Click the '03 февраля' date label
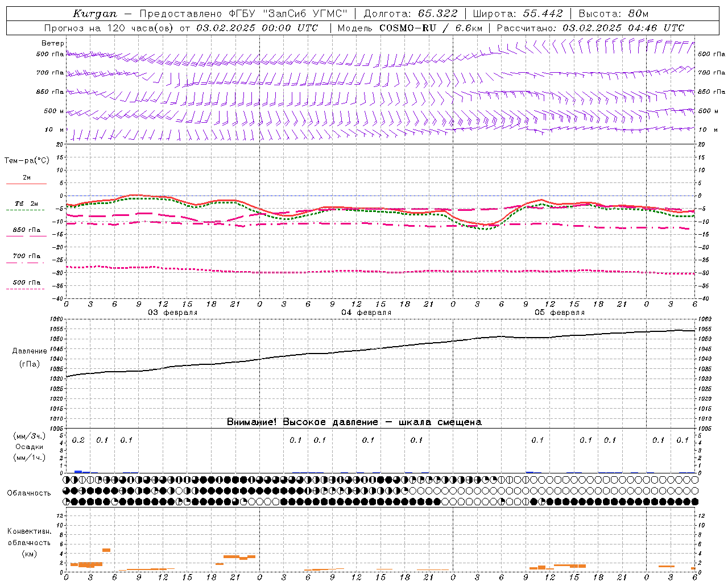The width and height of the screenshot is (728, 582). pyautogui.click(x=173, y=313)
